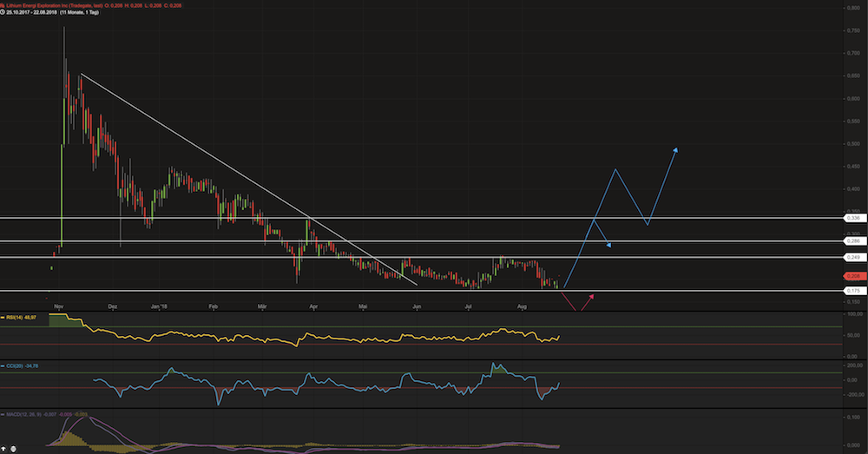This screenshot has height=454, width=868.
Task: Click the red symbol icon before Lithium Energi
Action: 3,5
